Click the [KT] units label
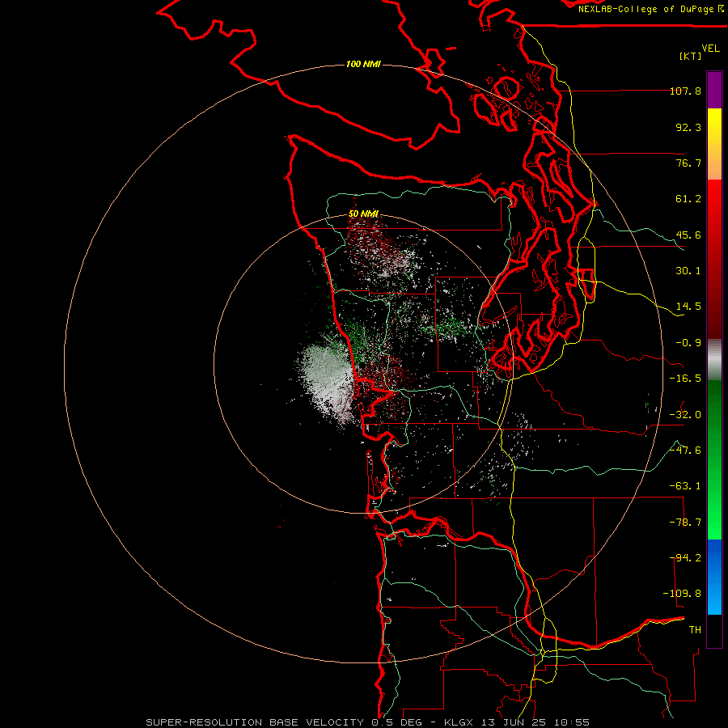This screenshot has height=728, width=728. pyautogui.click(x=691, y=56)
